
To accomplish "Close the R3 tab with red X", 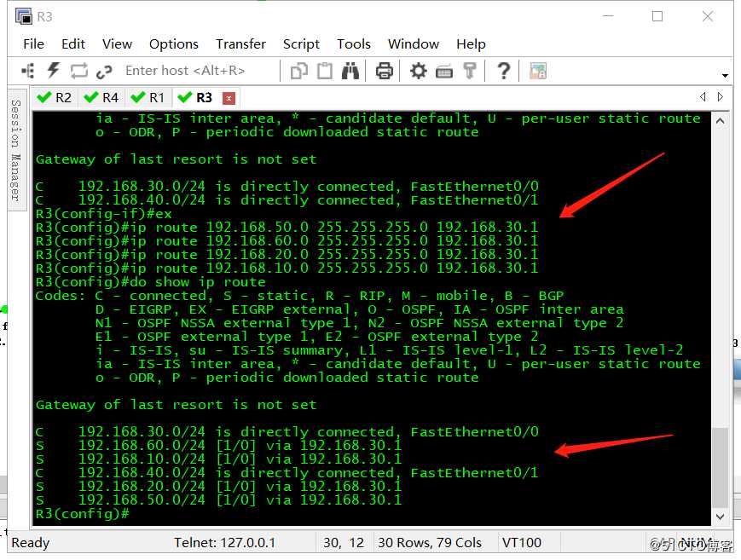I will coord(229,98).
